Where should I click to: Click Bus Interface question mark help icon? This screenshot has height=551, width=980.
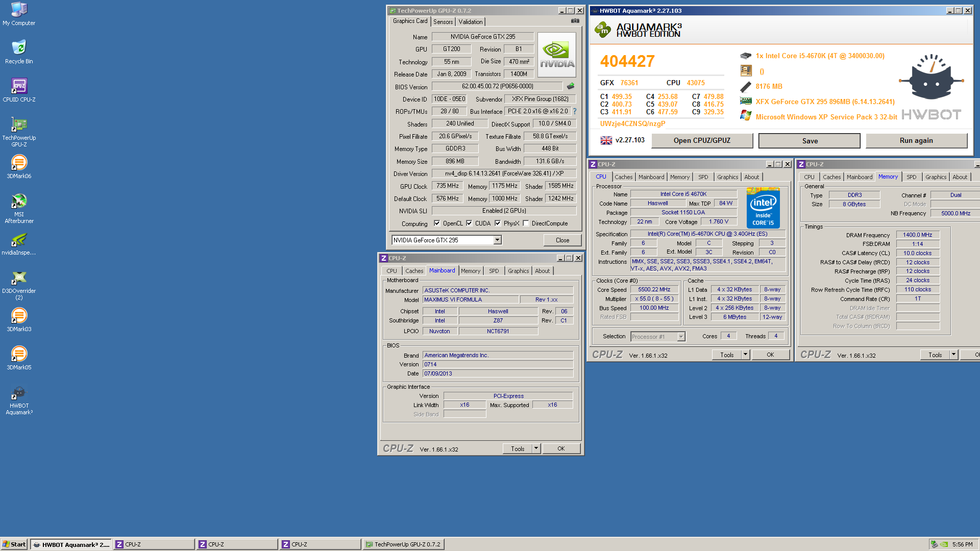pos(575,111)
